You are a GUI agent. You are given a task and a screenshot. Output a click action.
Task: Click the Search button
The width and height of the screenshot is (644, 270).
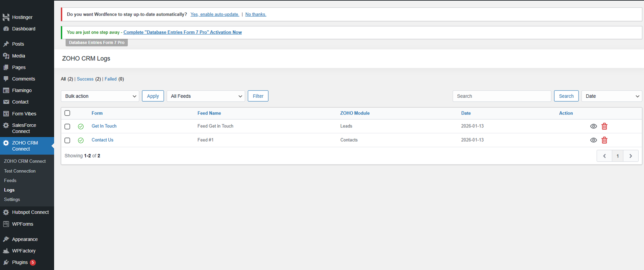click(566, 96)
